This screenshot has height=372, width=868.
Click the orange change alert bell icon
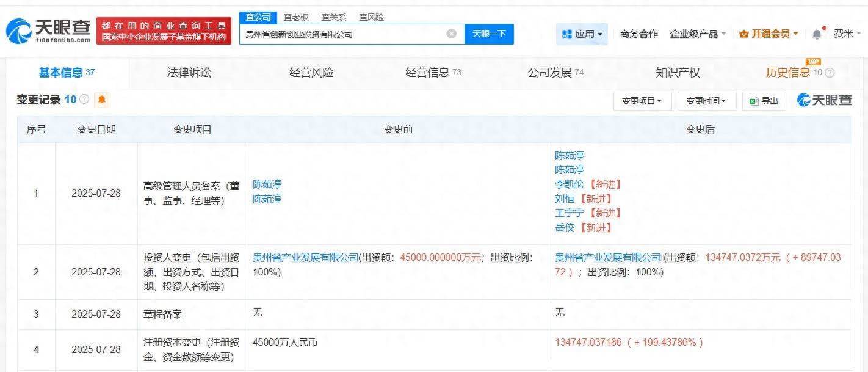pos(102,100)
